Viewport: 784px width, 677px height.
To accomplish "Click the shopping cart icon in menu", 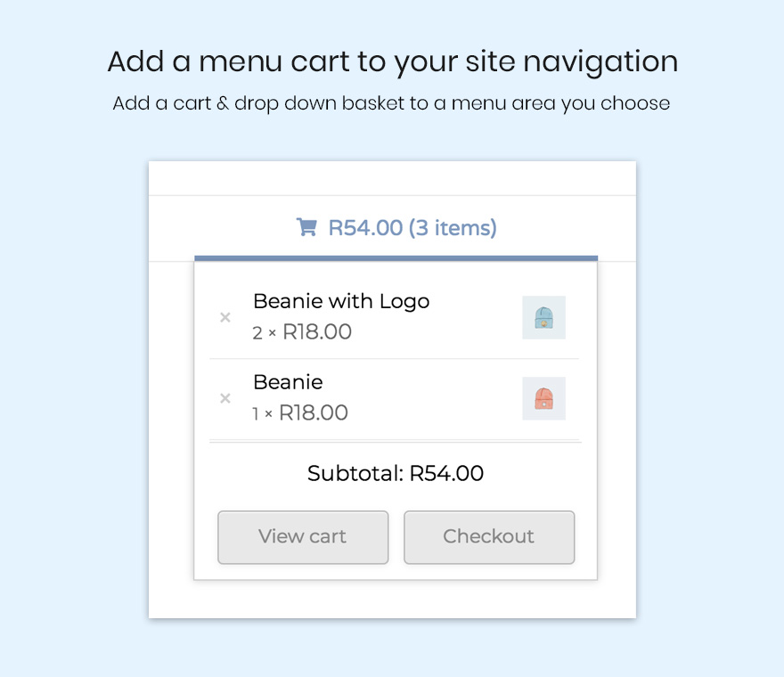I will coord(306,228).
